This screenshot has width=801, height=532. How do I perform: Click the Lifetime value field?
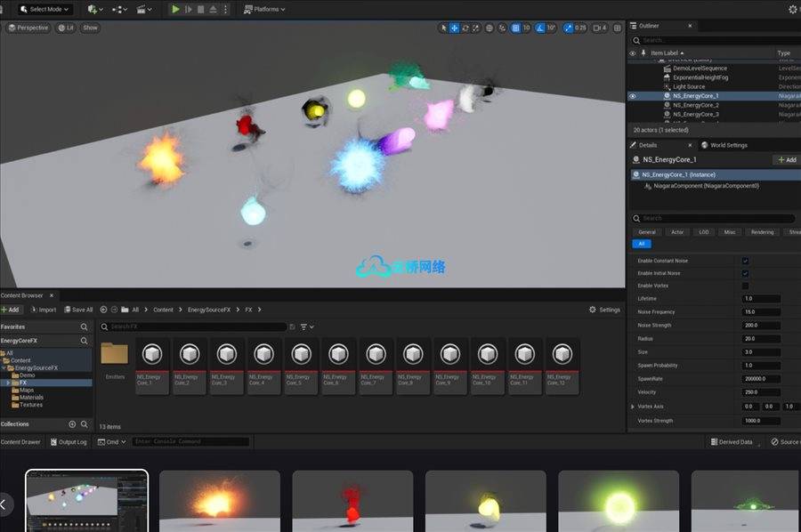761,299
